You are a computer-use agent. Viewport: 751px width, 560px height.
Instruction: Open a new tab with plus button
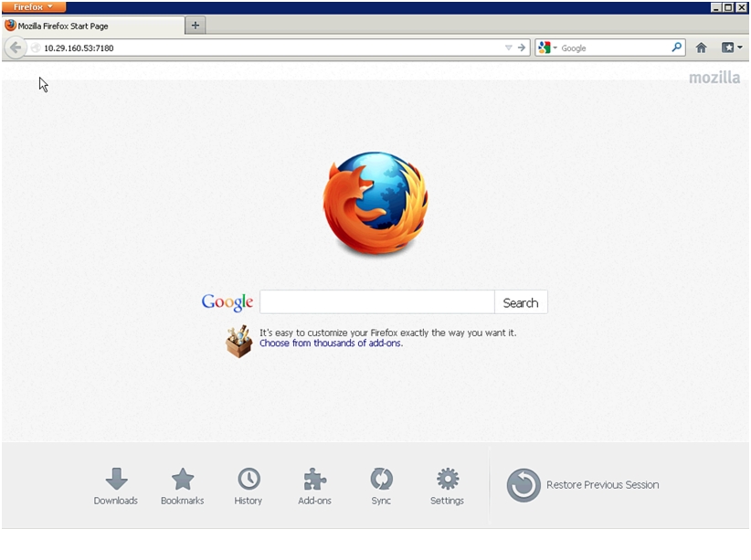click(196, 26)
